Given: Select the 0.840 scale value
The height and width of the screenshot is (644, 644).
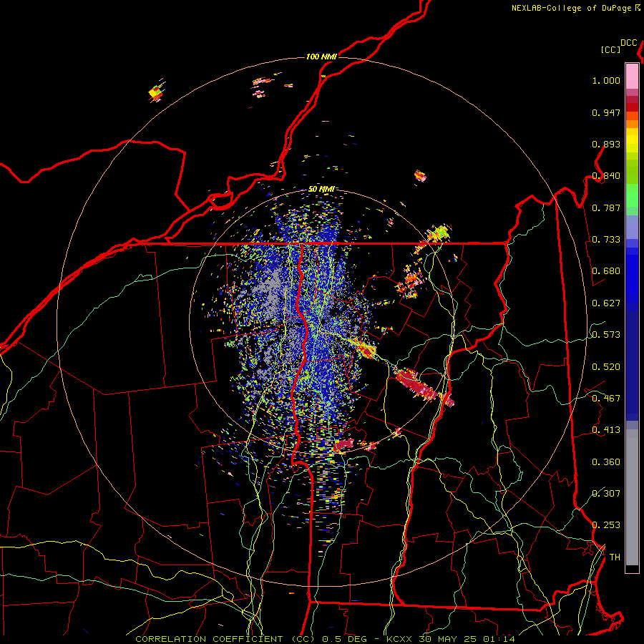Looking at the screenshot, I should (x=606, y=176).
